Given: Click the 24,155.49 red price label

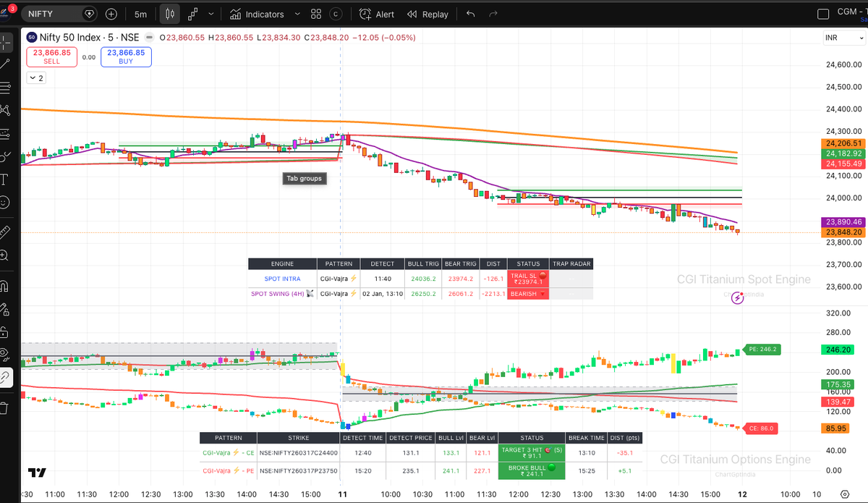Looking at the screenshot, I should coord(842,164).
